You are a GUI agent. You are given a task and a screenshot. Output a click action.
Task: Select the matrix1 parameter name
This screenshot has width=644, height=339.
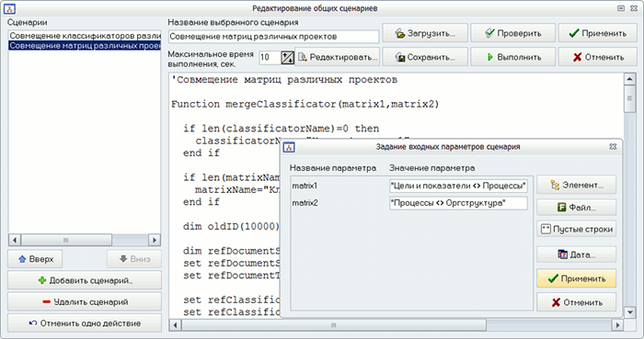coord(305,186)
